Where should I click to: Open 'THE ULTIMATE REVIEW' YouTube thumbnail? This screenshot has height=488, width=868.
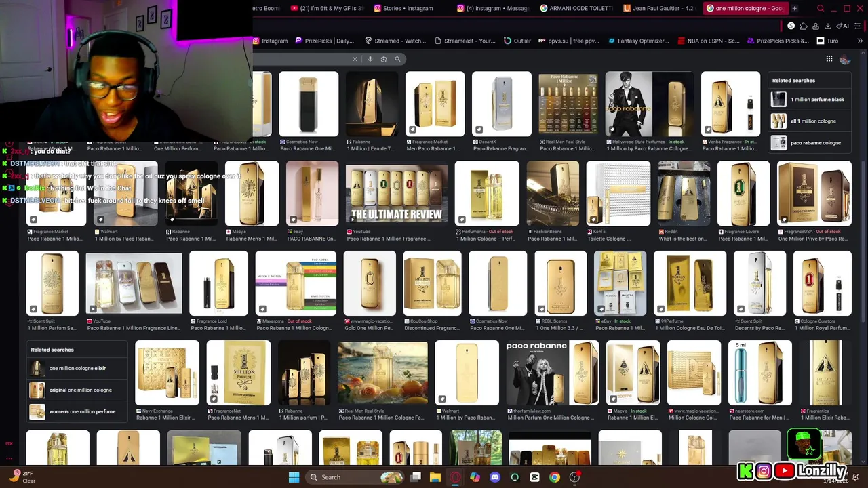(x=397, y=194)
